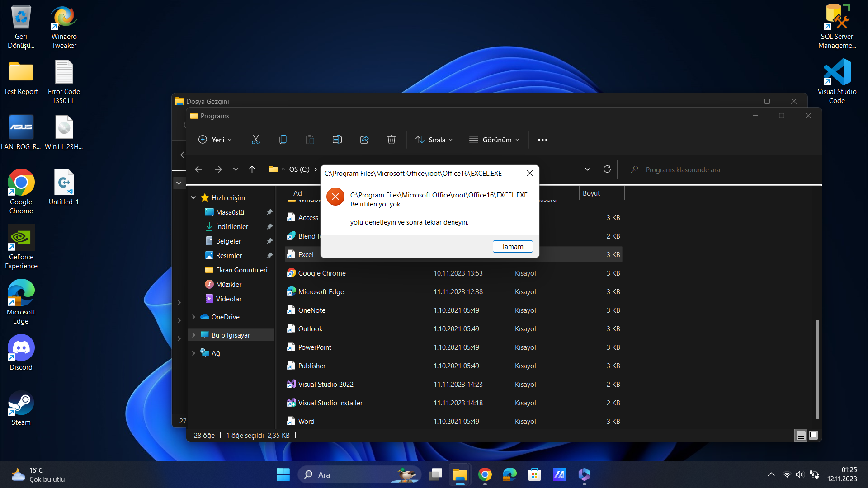Viewport: 868px width, 488px height.
Task: Switch to details view icon in status bar
Action: (801, 435)
